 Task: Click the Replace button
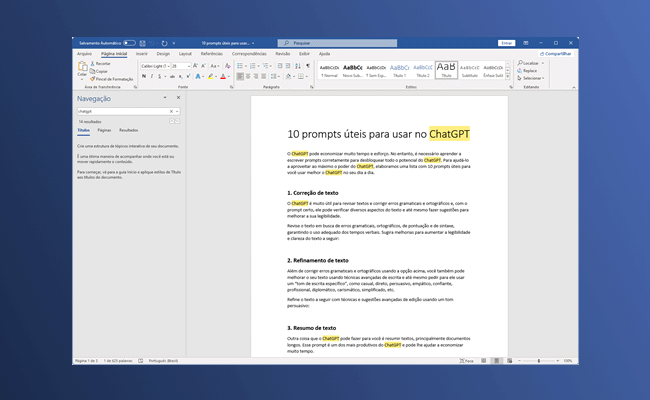click(527, 71)
